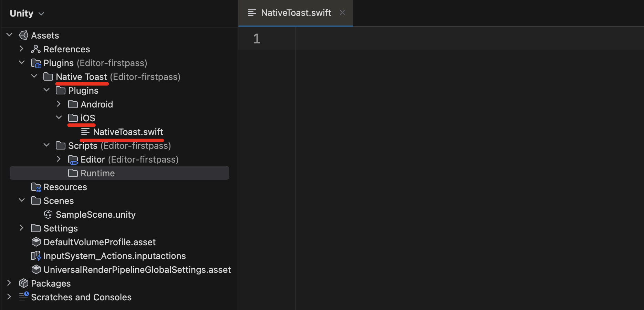Click the DefaultVolumeProfile.asset icon
The image size is (644, 310).
36,242
